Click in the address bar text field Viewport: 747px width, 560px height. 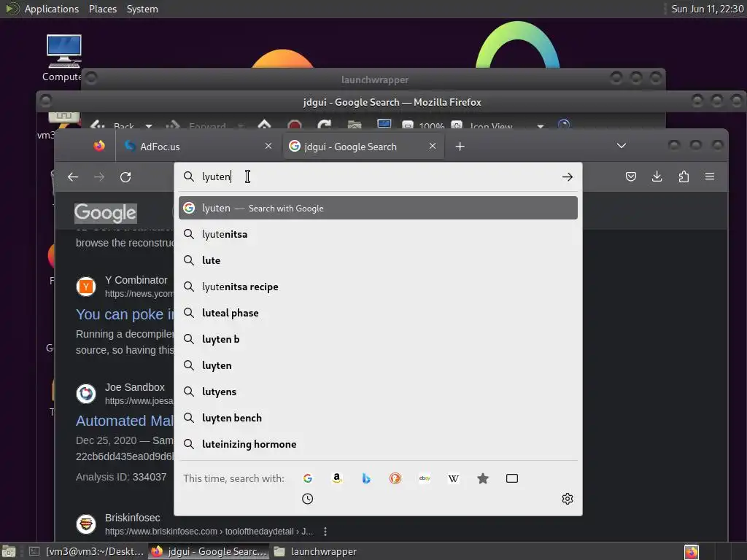pyautogui.click(x=379, y=176)
